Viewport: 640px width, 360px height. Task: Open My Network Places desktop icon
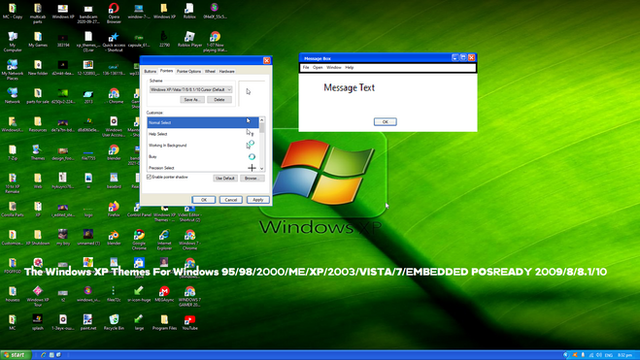coord(13,69)
